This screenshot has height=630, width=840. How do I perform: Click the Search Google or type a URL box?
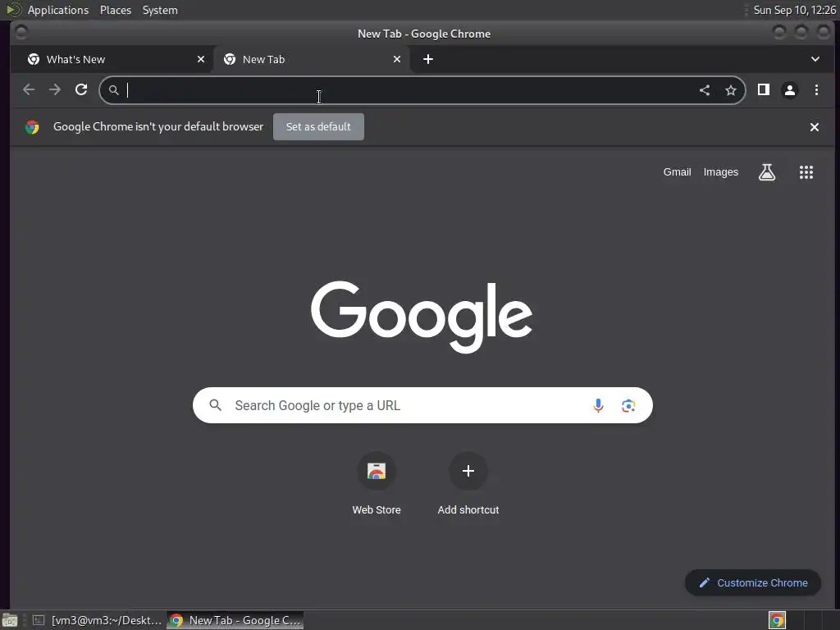(x=422, y=405)
